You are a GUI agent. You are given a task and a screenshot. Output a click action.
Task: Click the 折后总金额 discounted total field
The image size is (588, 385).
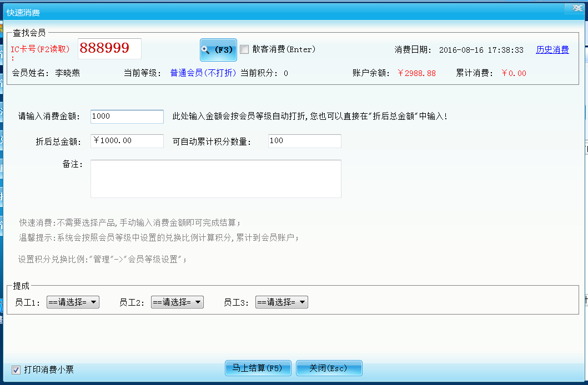(x=127, y=141)
